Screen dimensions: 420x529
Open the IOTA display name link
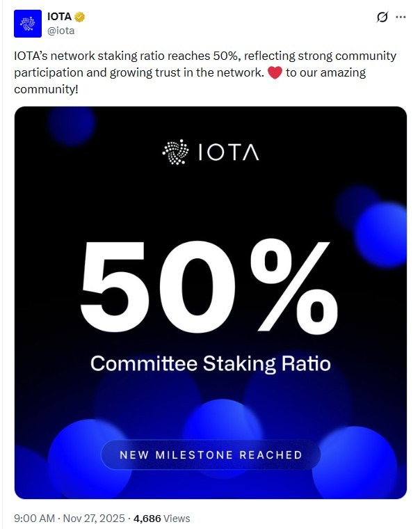point(59,17)
